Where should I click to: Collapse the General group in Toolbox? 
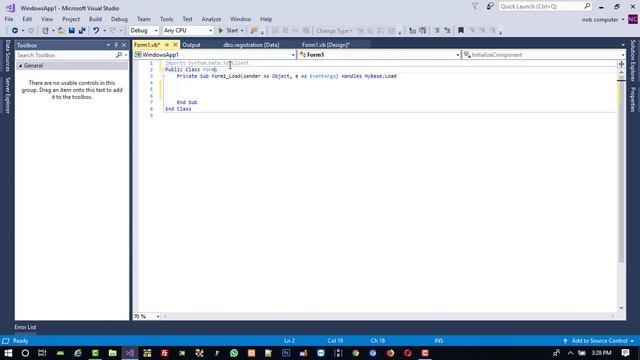20,66
